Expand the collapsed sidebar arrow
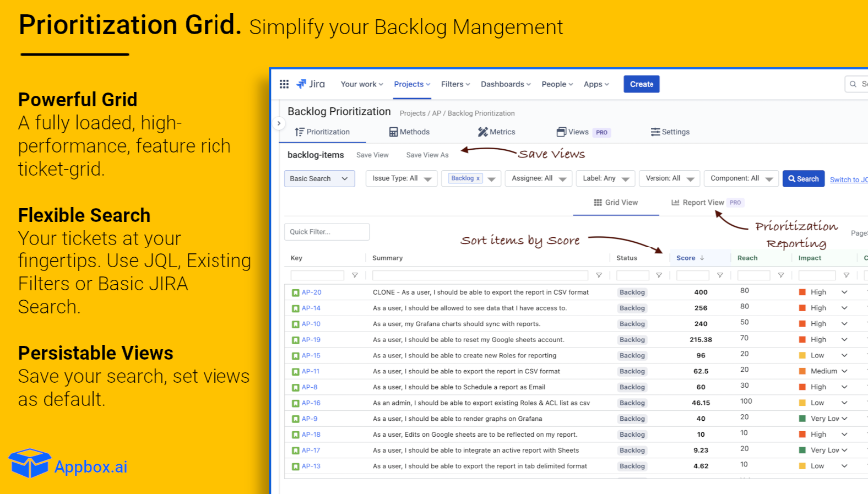 (x=278, y=123)
